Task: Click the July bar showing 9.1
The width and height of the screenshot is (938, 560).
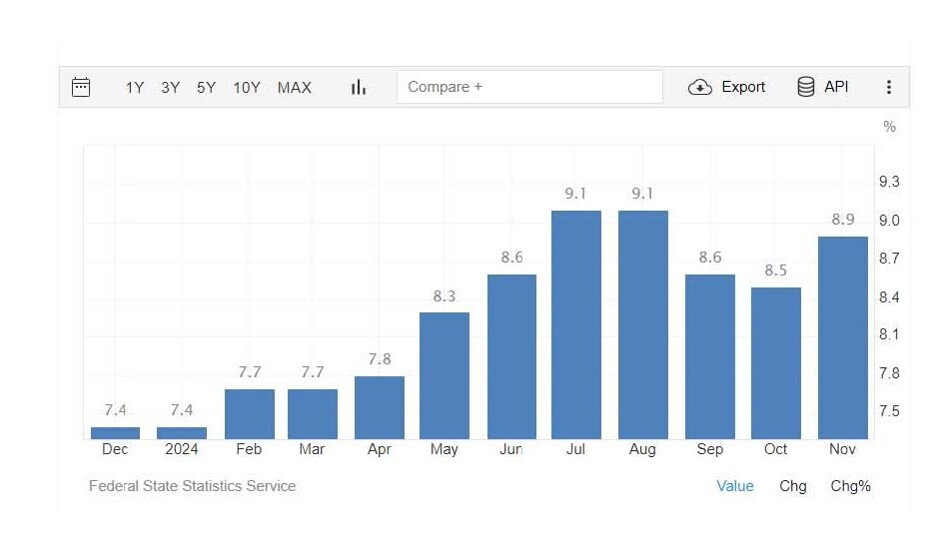Action: pyautogui.click(x=576, y=324)
